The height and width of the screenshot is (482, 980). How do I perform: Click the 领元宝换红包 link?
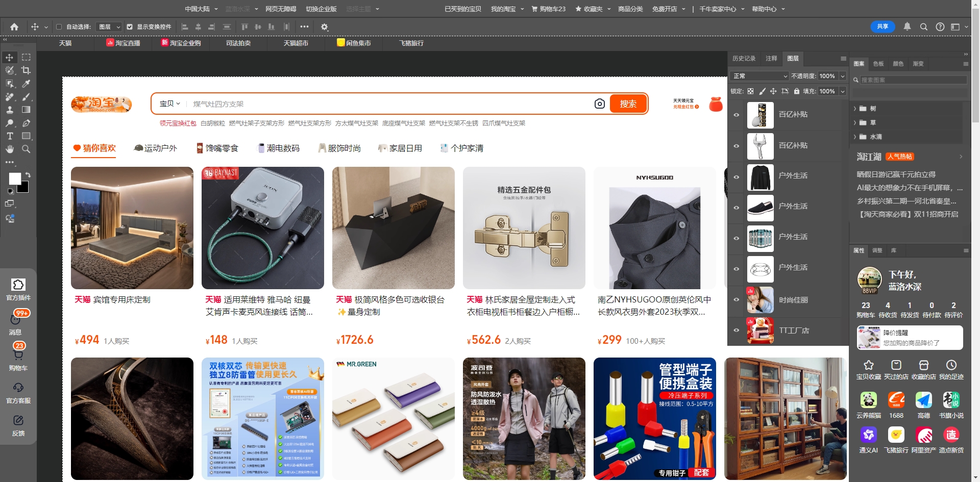[178, 123]
